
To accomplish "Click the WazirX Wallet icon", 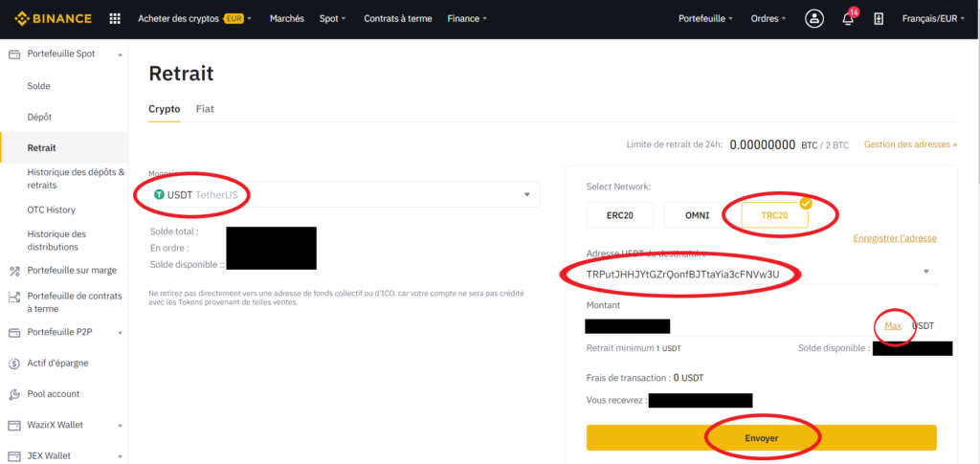I will (x=13, y=426).
